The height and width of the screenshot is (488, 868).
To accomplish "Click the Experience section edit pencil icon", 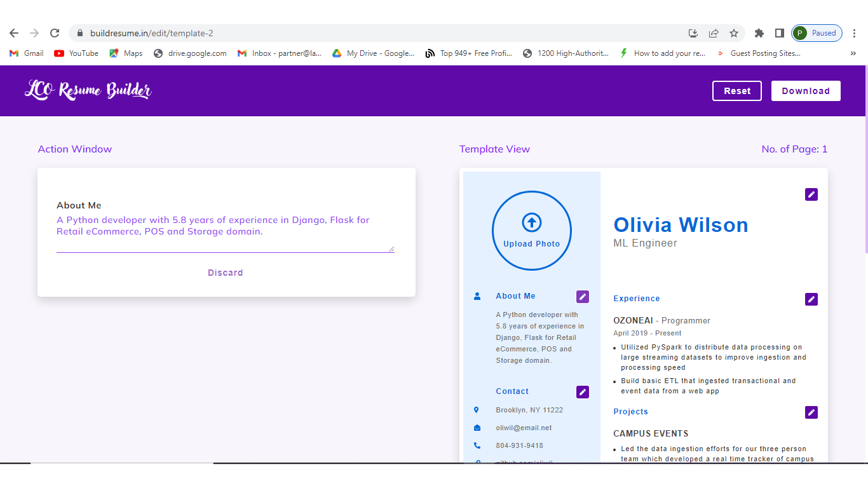I will 811,299.
